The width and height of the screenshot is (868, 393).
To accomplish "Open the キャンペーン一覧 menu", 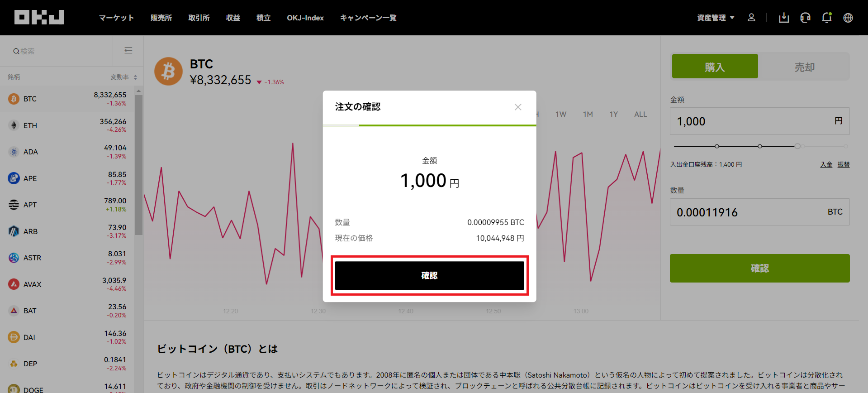I will [368, 18].
